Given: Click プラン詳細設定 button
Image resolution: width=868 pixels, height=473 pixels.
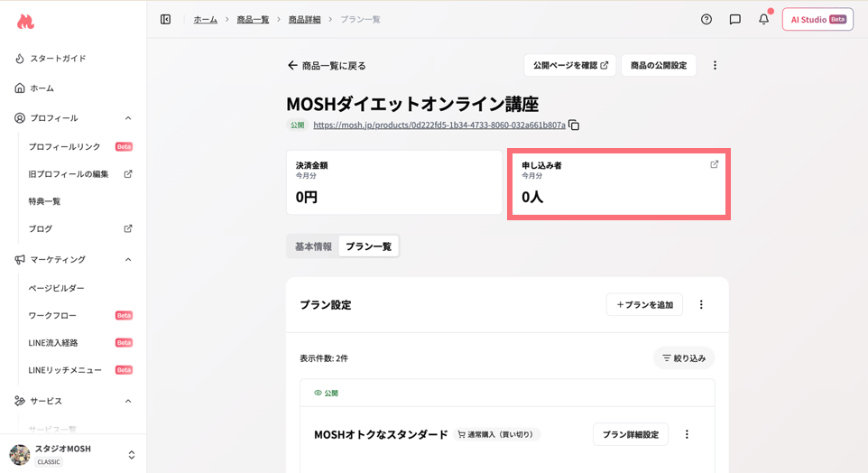Looking at the screenshot, I should (631, 434).
